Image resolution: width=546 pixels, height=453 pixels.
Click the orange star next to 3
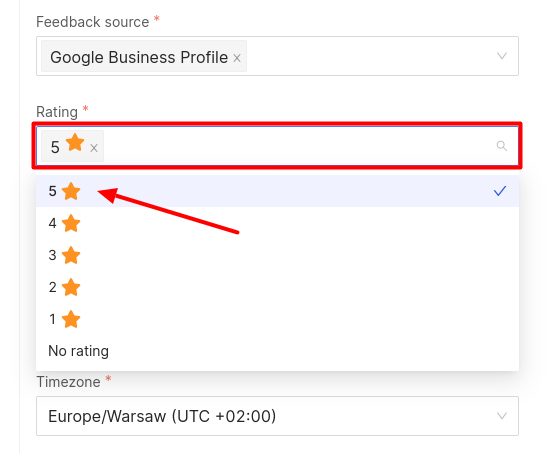(71, 255)
